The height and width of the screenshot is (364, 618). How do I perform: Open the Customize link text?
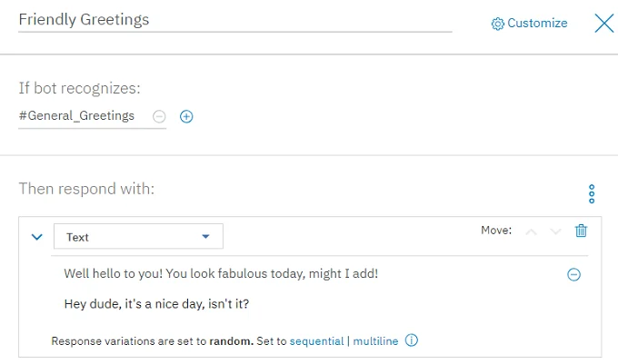(537, 24)
